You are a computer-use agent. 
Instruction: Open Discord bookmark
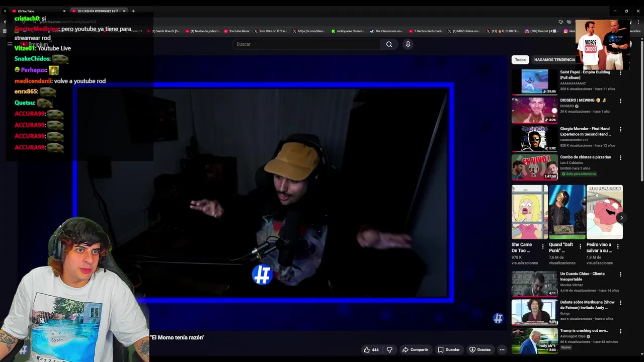541,31
